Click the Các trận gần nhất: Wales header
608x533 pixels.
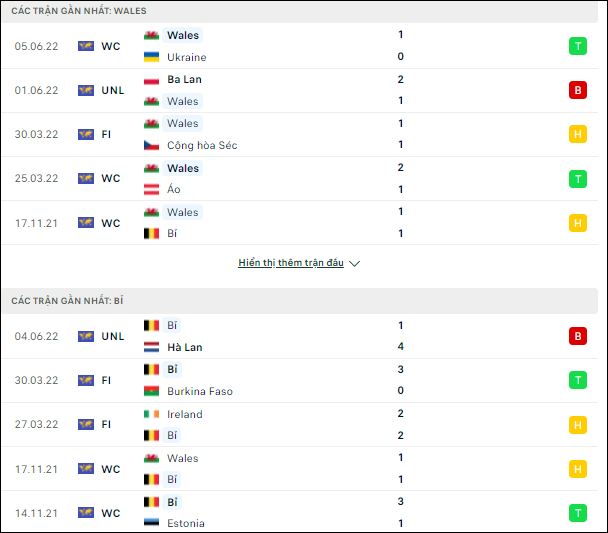tap(299, 11)
